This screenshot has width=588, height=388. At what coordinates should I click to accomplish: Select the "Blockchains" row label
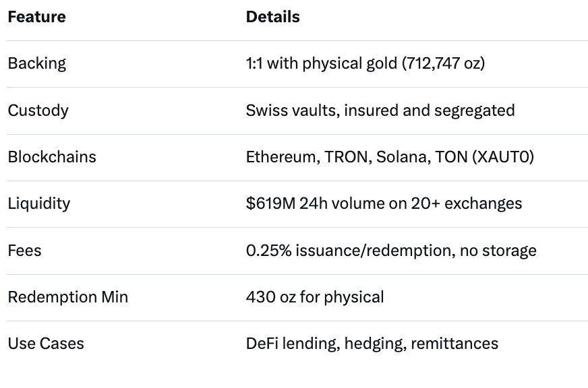click(x=52, y=157)
